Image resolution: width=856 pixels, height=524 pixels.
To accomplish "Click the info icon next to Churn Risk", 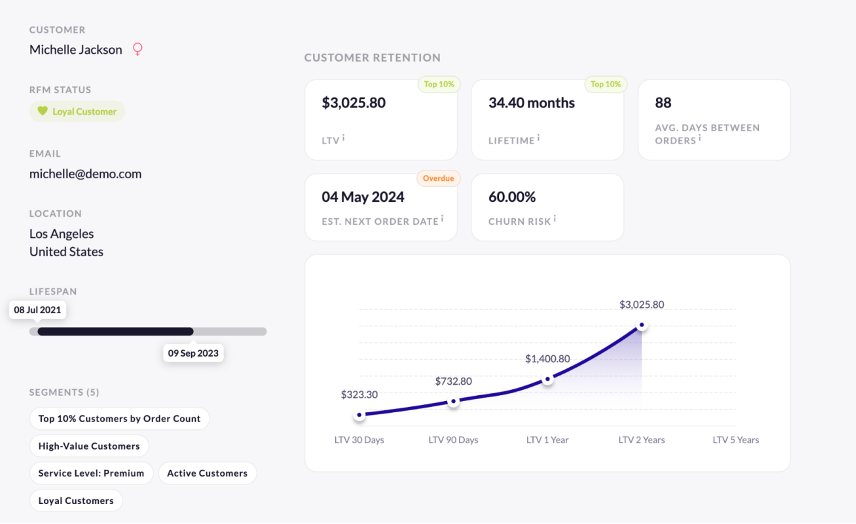I will (x=554, y=218).
